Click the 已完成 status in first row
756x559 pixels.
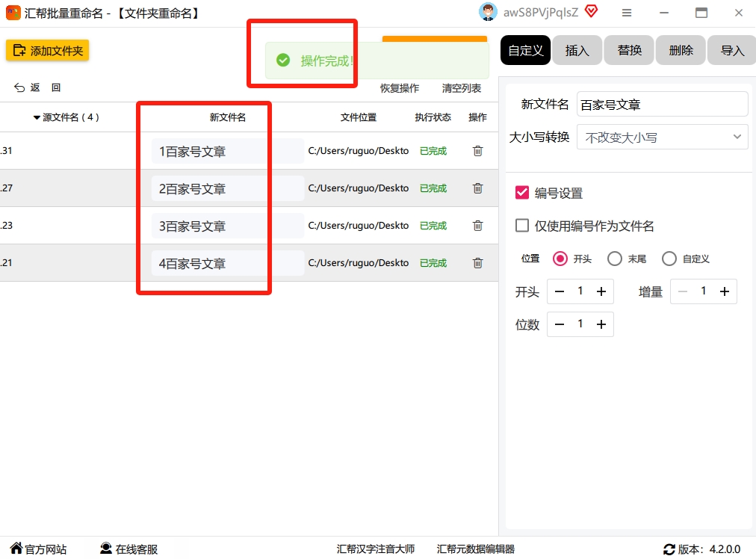coord(433,151)
